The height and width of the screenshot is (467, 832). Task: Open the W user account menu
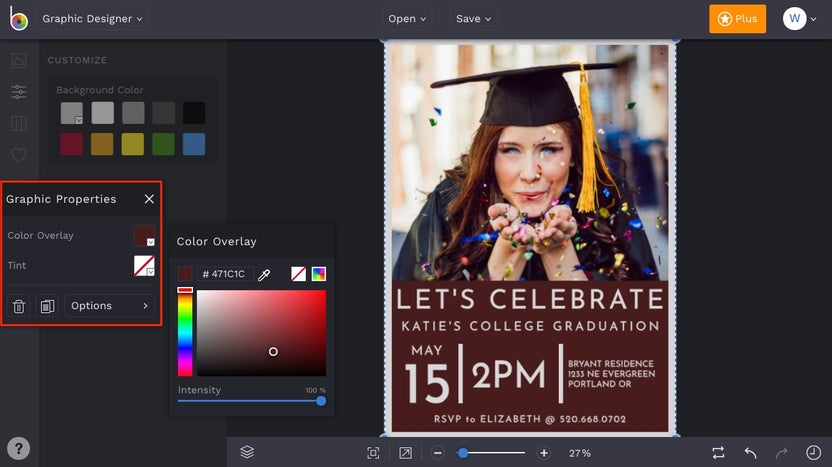click(800, 19)
